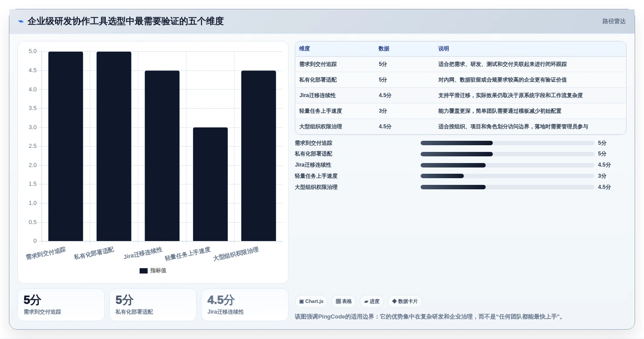Viewport: 644px width, 339px height.
Task: Click the blue header icon beside the title
Action: coord(21,21)
